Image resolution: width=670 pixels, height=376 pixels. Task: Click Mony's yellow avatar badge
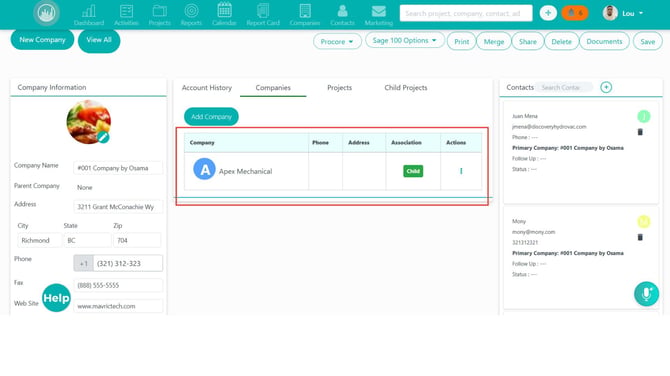click(x=644, y=221)
